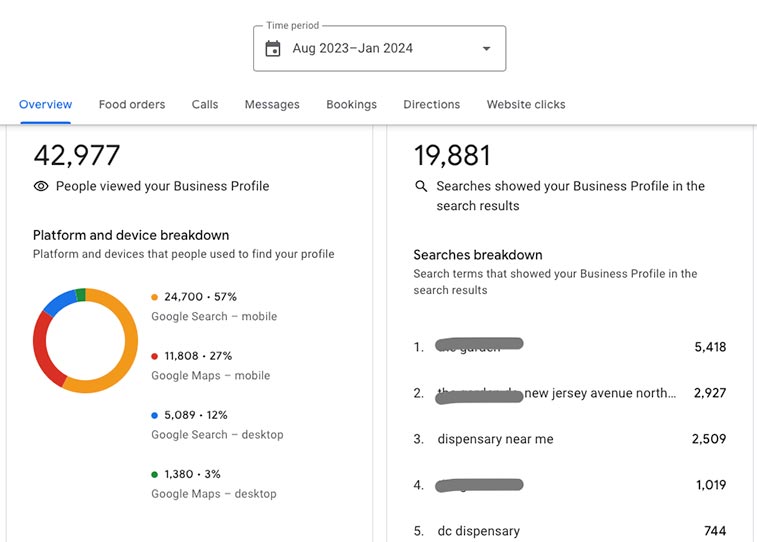
Task: Go to the Calls tab
Action: pos(205,104)
